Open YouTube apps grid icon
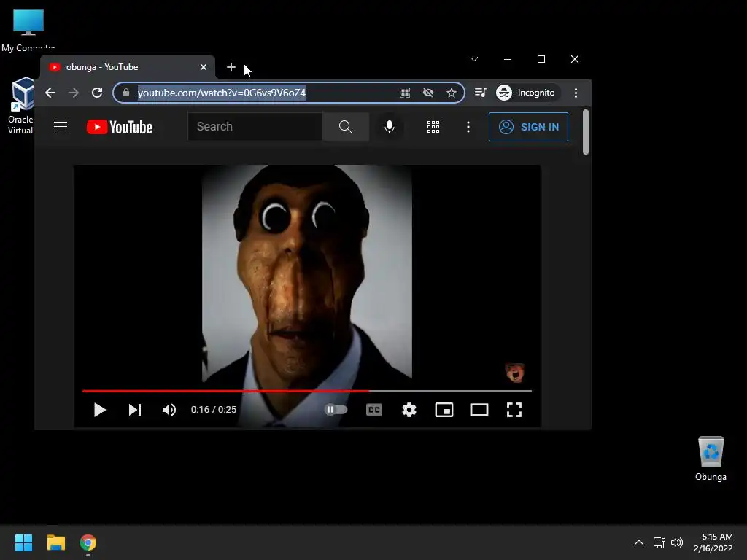The image size is (747, 560). tap(433, 127)
